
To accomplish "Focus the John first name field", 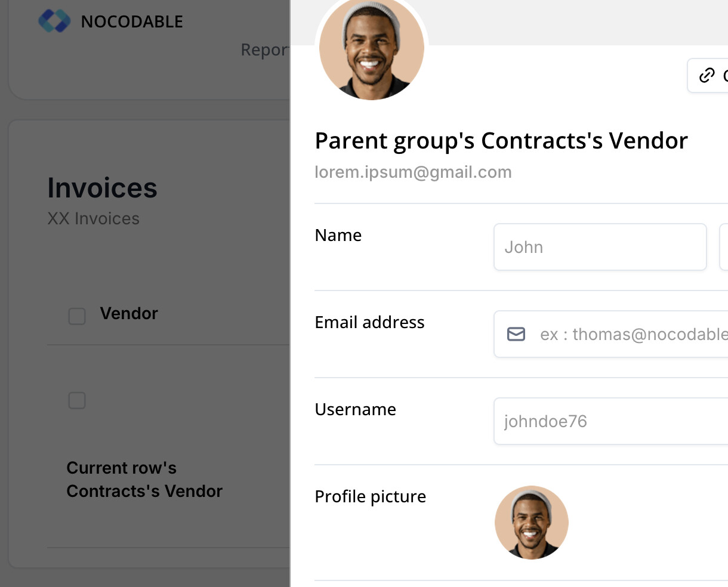I will pyautogui.click(x=600, y=247).
